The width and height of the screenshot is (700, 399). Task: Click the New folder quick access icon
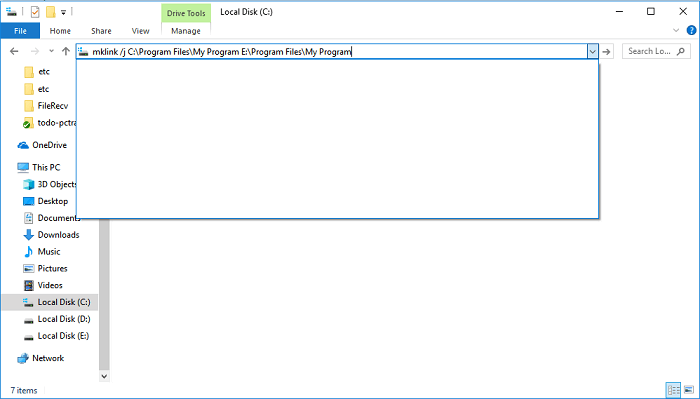point(51,12)
